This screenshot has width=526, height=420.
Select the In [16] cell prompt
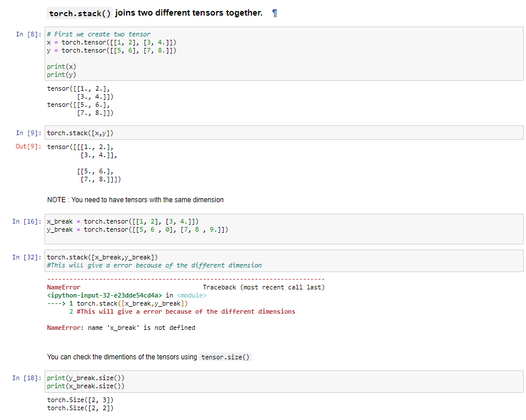pyautogui.click(x=28, y=221)
